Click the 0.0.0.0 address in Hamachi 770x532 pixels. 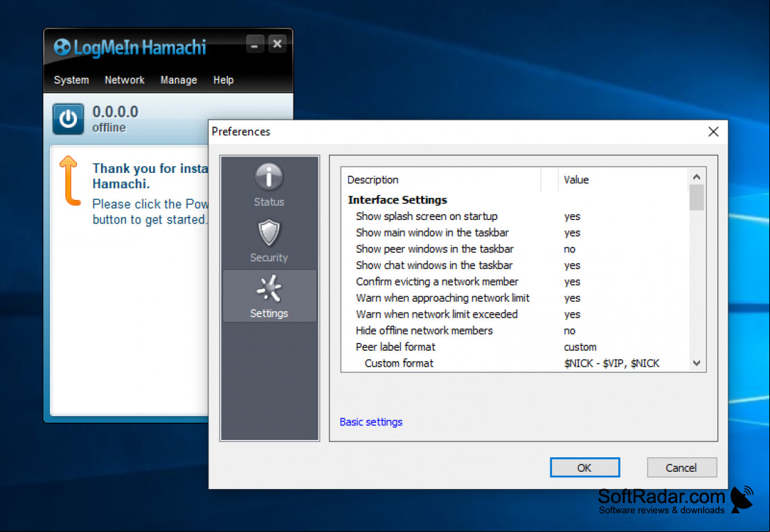click(116, 112)
